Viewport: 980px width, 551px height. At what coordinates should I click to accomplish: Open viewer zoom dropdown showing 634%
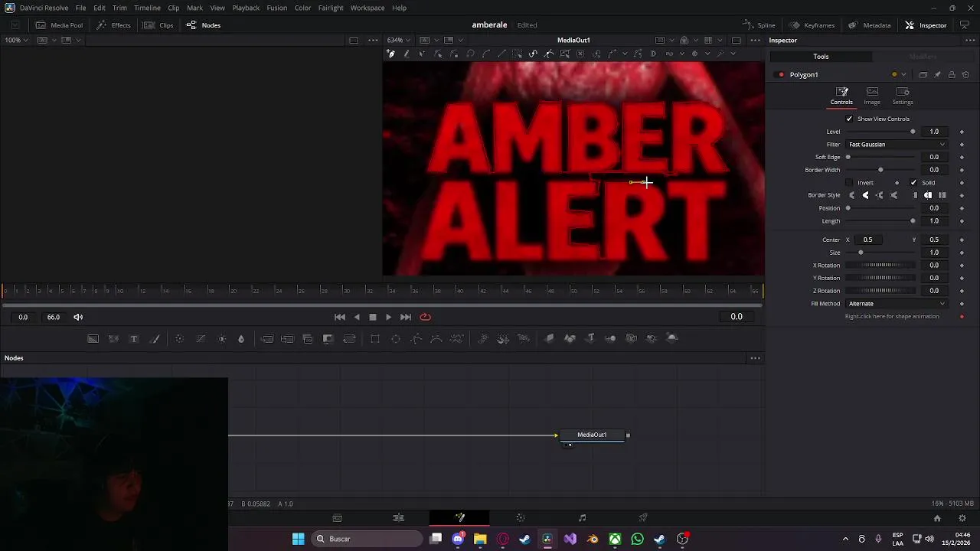pos(398,40)
